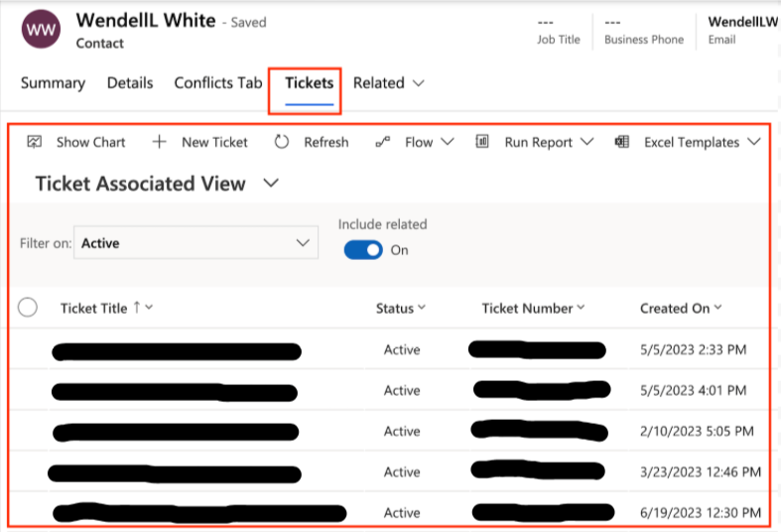Turn off the Include related toggle
The width and height of the screenshot is (781, 532).
click(363, 250)
